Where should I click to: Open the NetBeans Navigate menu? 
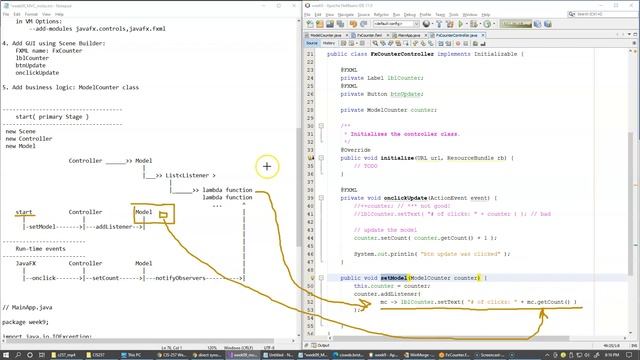[345, 15]
